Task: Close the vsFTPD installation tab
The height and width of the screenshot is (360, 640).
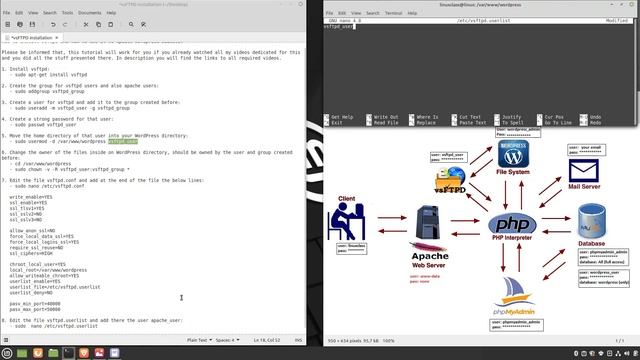Action: (x=57, y=38)
